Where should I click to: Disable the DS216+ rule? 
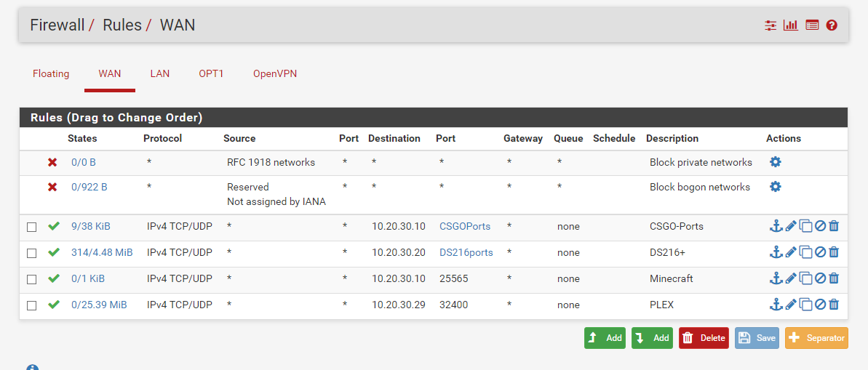tap(821, 252)
